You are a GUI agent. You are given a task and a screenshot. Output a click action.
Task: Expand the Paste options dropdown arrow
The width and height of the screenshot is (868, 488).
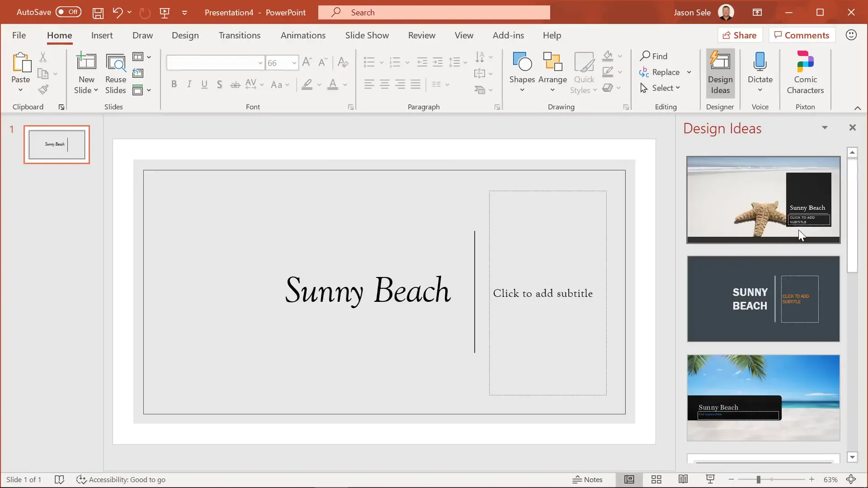click(x=20, y=90)
